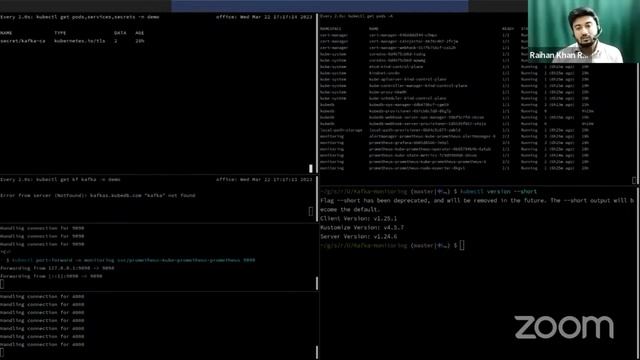Screen dimensions: 640x360
Task: Click 'Forwarding from 127.0.0.1:9090' line
Action: point(57,268)
